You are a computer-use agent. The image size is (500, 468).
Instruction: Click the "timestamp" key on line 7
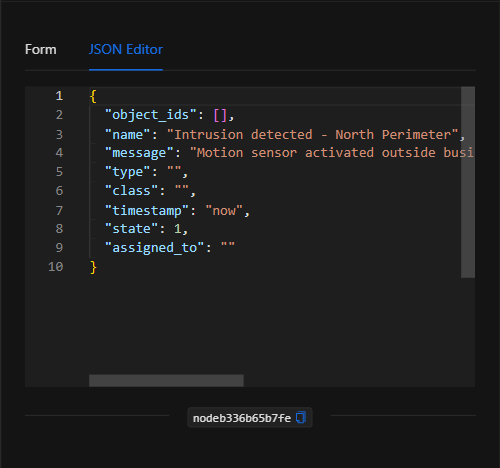(x=147, y=211)
